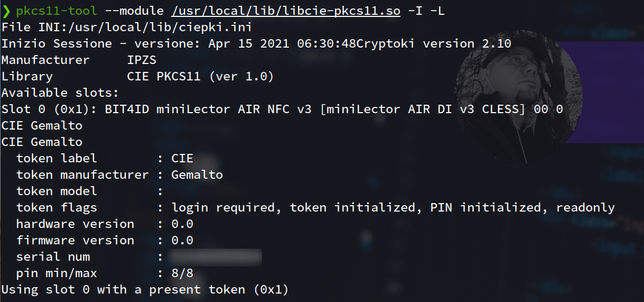The image size is (644, 302).
Task: Click the CIE PKCS11 library version text
Action: 201,76
